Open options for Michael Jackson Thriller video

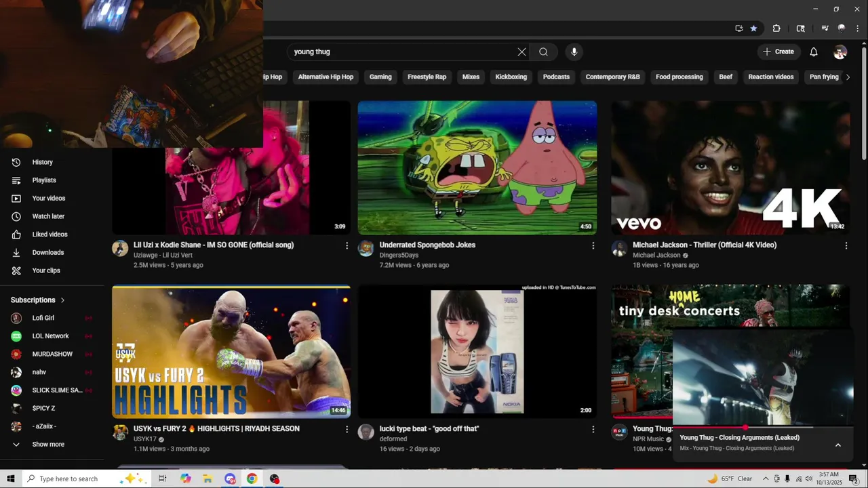[846, 245]
